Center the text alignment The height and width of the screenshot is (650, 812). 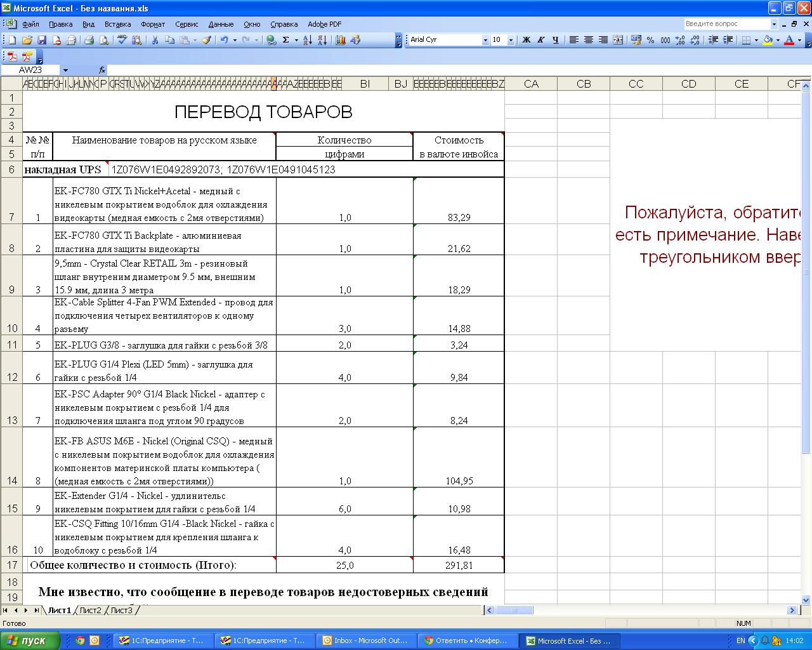click(588, 40)
